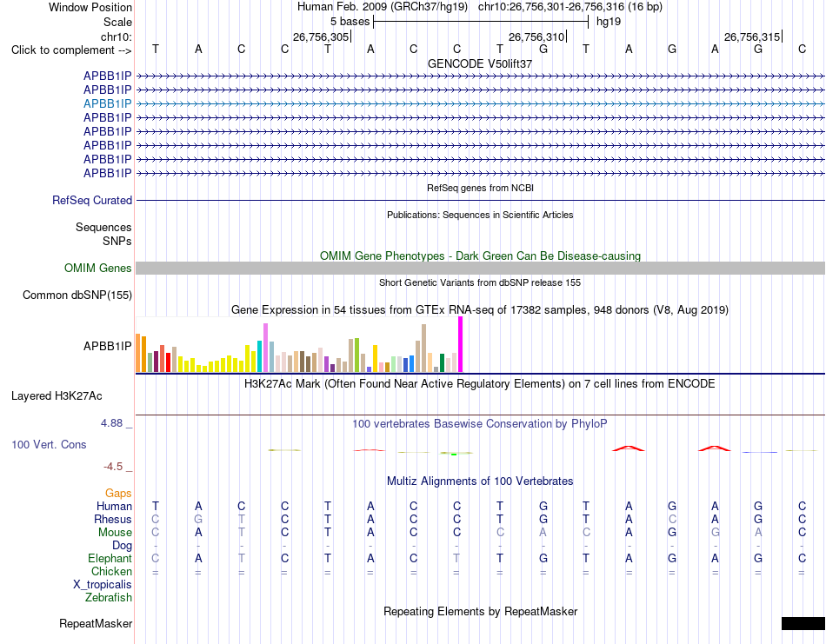Click the Common dbSNP(155) track label

(77, 295)
